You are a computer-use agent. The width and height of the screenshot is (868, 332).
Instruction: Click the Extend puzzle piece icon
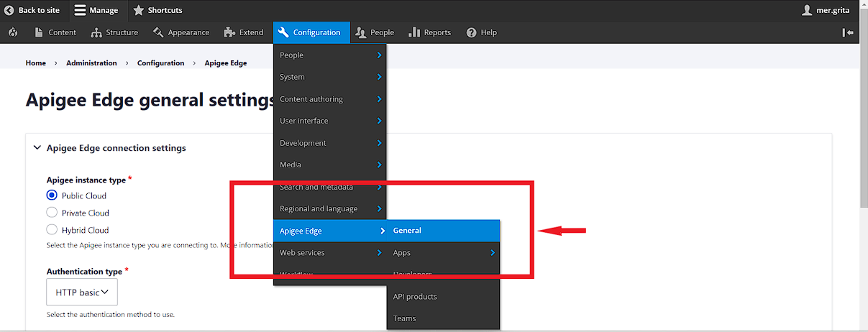click(229, 32)
